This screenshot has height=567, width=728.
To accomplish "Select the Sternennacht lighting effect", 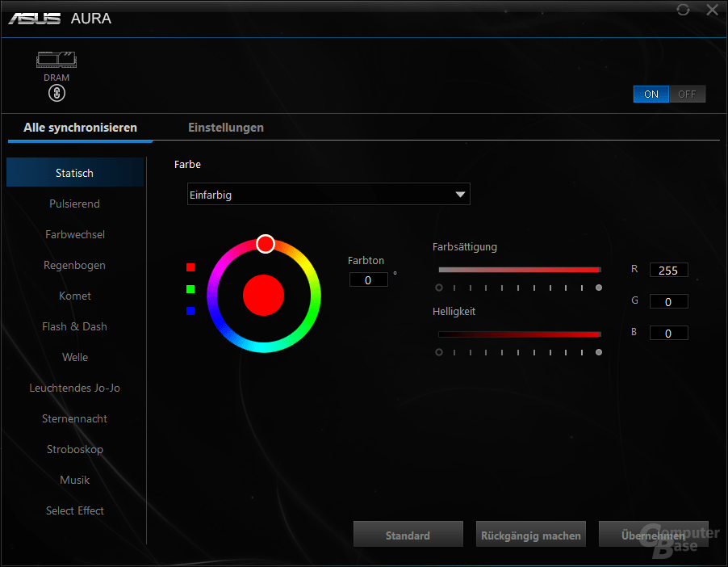I will 74,418.
